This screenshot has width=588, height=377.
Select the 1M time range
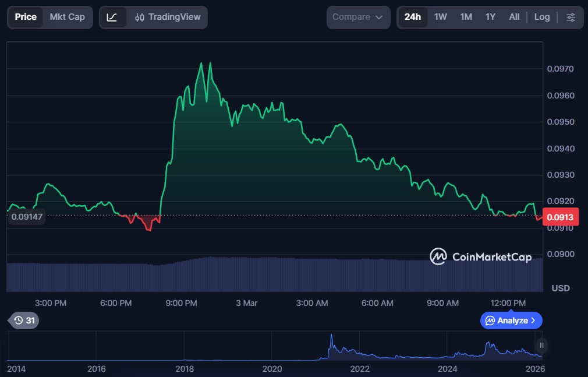(466, 17)
